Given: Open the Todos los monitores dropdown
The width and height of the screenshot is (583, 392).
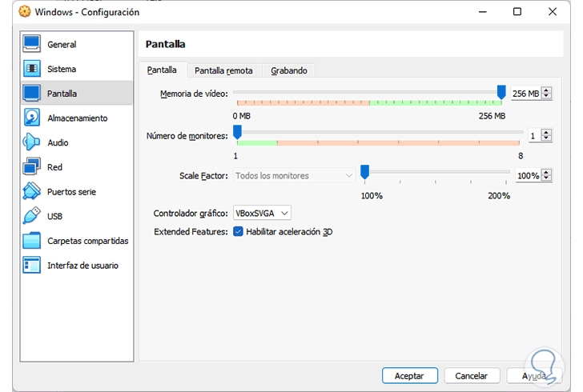Looking at the screenshot, I should [294, 175].
